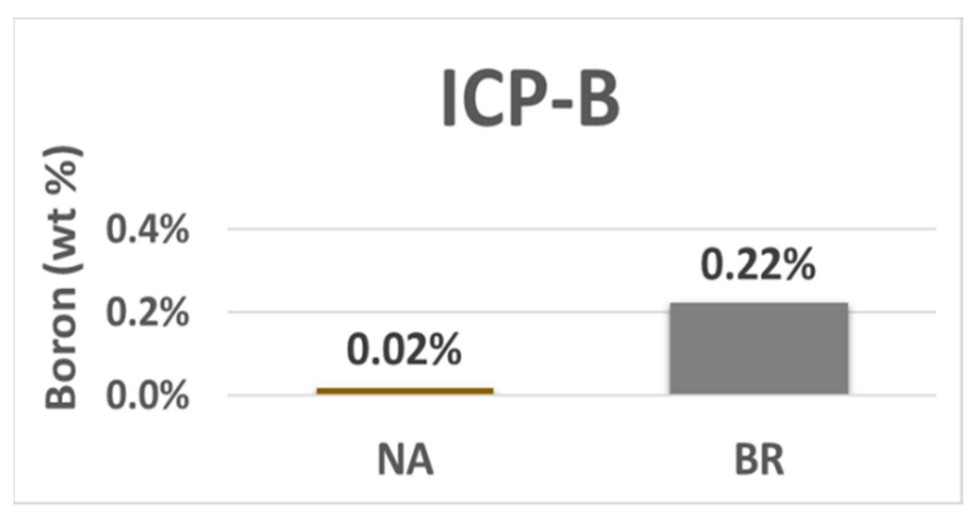
Task: Select the gray BR bar
Action: coord(758,349)
